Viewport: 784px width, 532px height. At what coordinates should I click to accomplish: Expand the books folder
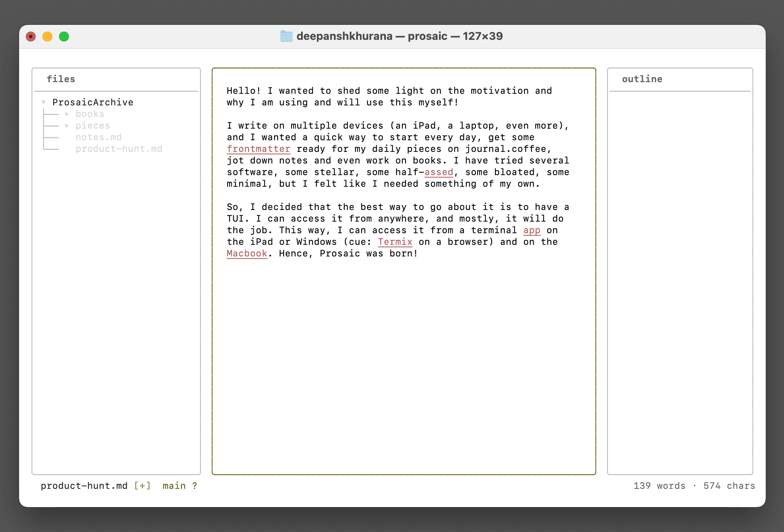[67, 114]
